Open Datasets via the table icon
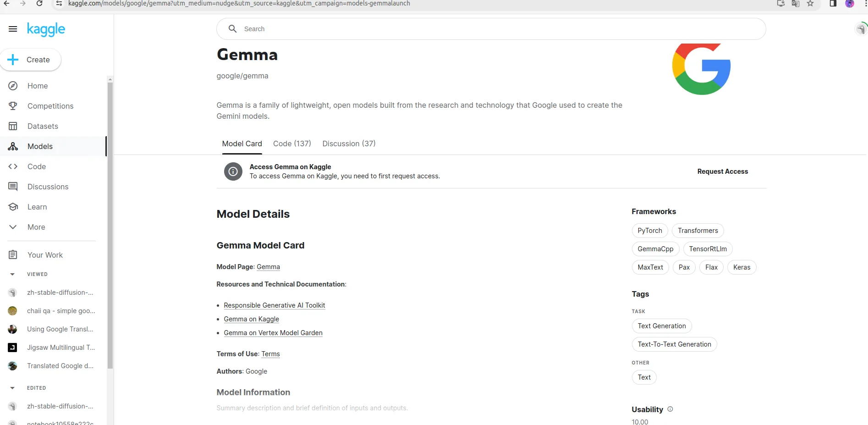868x425 pixels. (13, 126)
